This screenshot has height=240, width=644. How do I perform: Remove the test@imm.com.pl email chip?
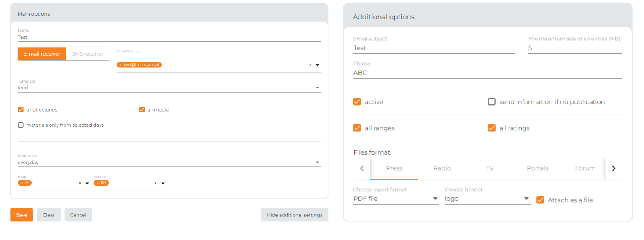pyautogui.click(x=121, y=65)
